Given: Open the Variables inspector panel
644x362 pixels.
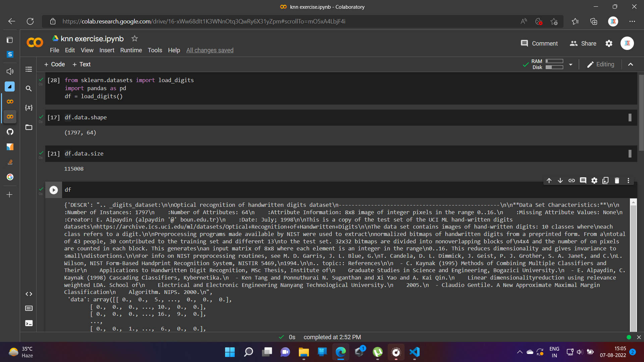Looking at the screenshot, I should (29, 108).
